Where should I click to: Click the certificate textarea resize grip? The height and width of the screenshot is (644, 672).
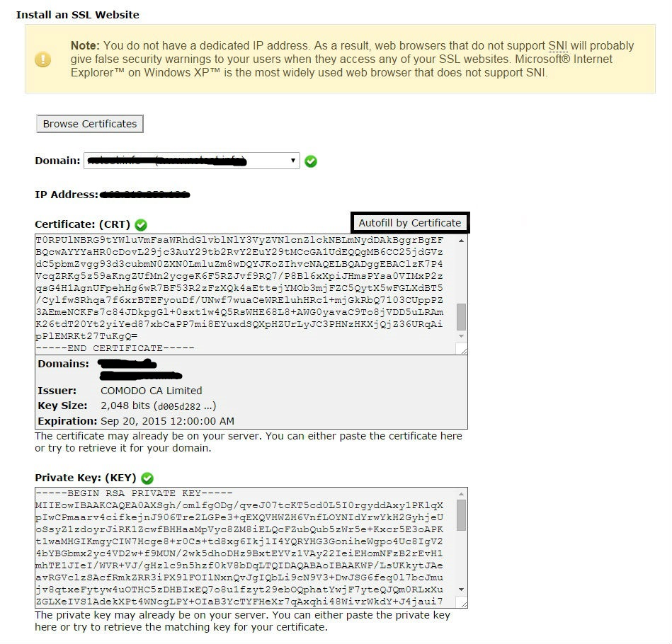[x=462, y=349]
